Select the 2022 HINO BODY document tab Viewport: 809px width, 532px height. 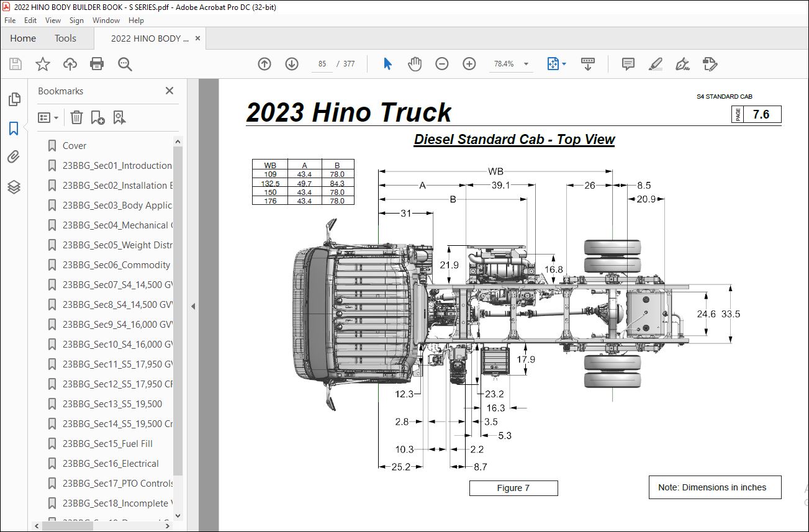coord(150,38)
